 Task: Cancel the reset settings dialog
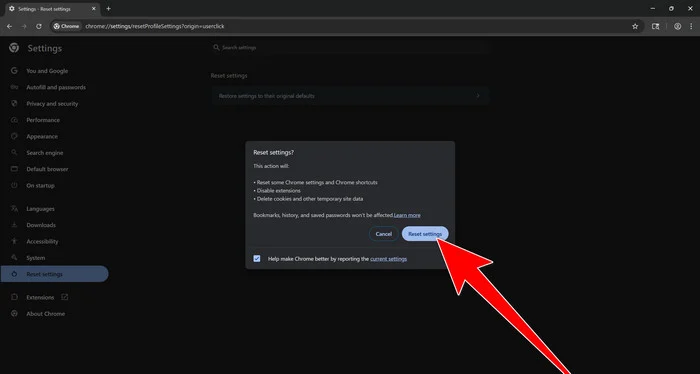(383, 234)
